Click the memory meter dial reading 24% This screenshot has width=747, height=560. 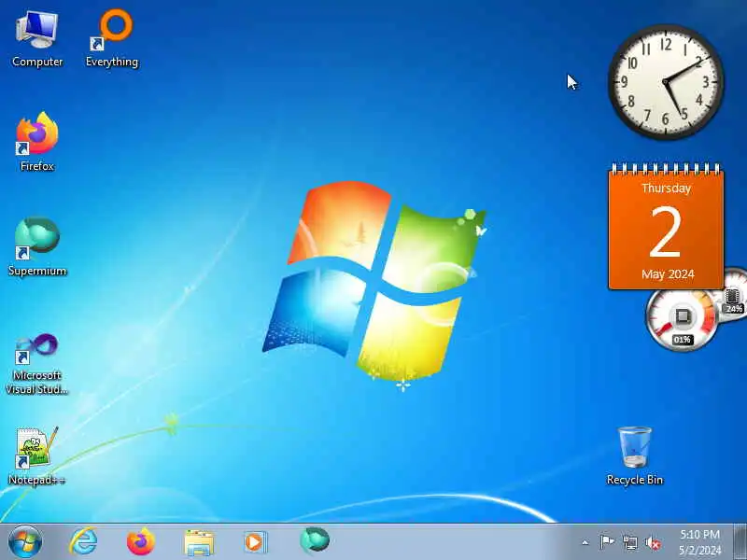734,296
